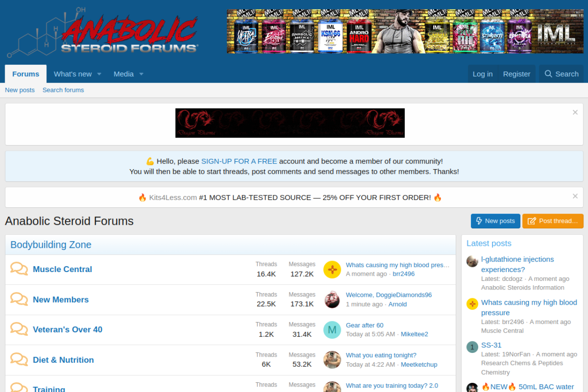Close the Kits4Less promotion notice

click(x=575, y=196)
